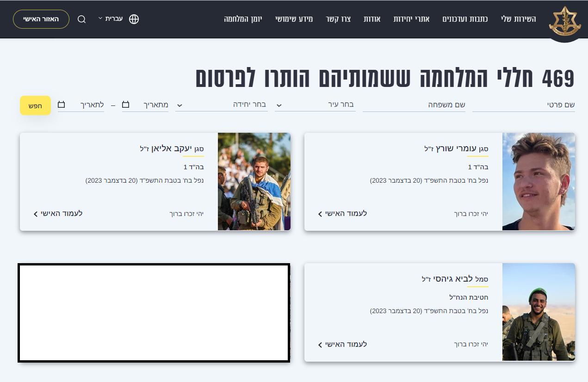Open calendar icon for לתאריך field
588x382 pixels.
pyautogui.click(x=62, y=105)
